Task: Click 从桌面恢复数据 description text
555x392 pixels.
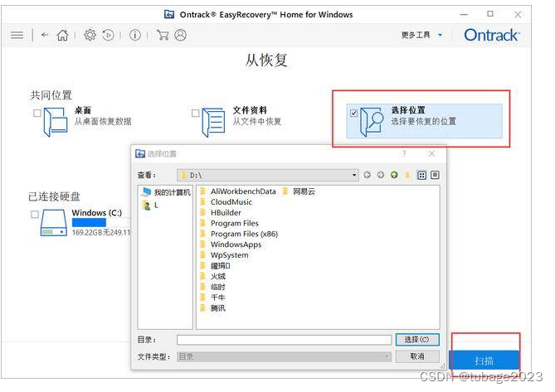Action: pos(103,122)
